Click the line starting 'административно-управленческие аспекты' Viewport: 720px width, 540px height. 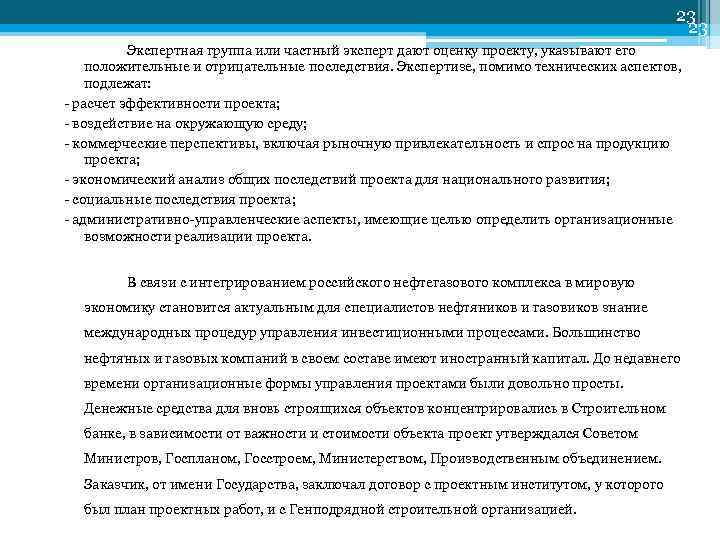click(x=372, y=220)
